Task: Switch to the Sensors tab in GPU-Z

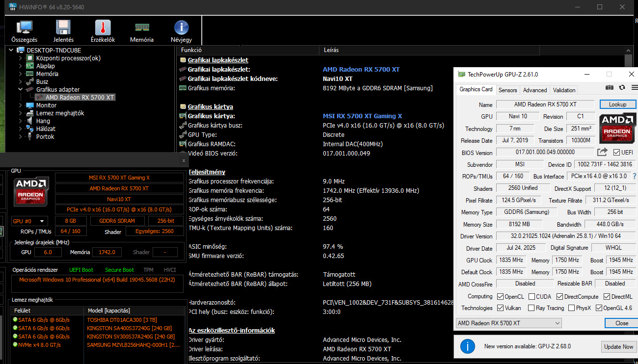Action: coord(507,90)
